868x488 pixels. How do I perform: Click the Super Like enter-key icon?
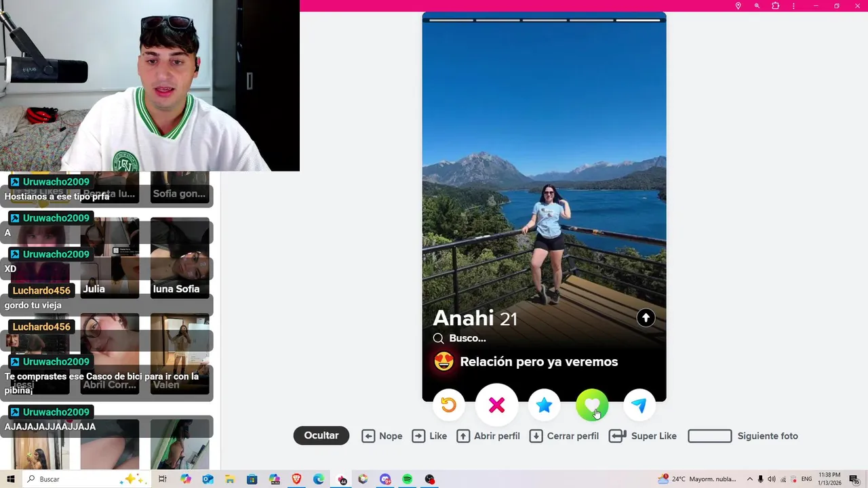[x=617, y=436]
